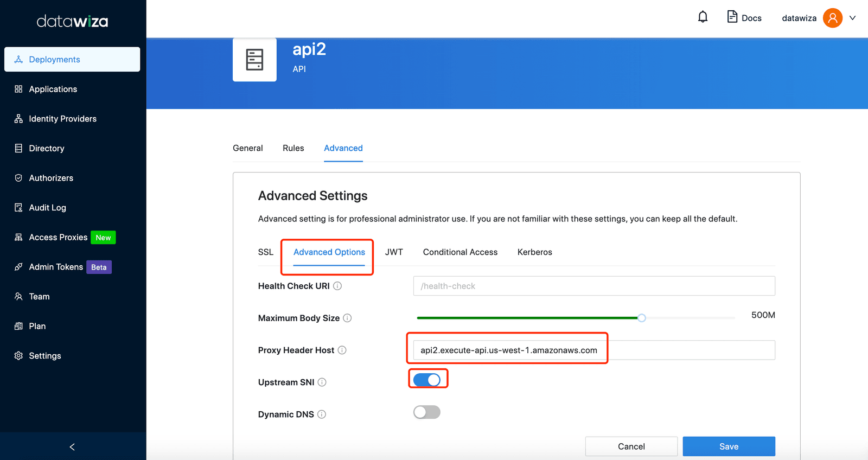Image resolution: width=868 pixels, height=460 pixels.
Task: Click the 500M body size value
Action: click(x=763, y=315)
